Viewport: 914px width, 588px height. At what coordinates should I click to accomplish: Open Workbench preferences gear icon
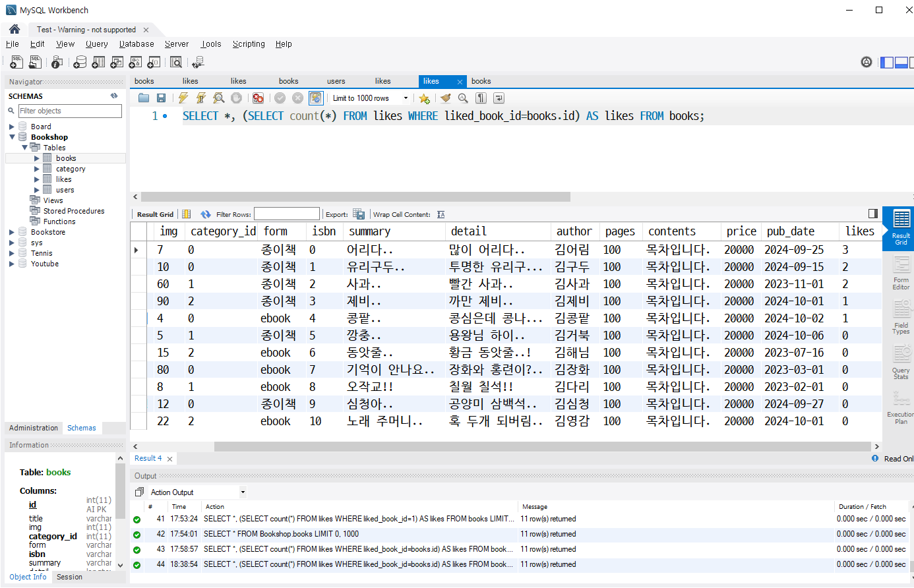867,62
